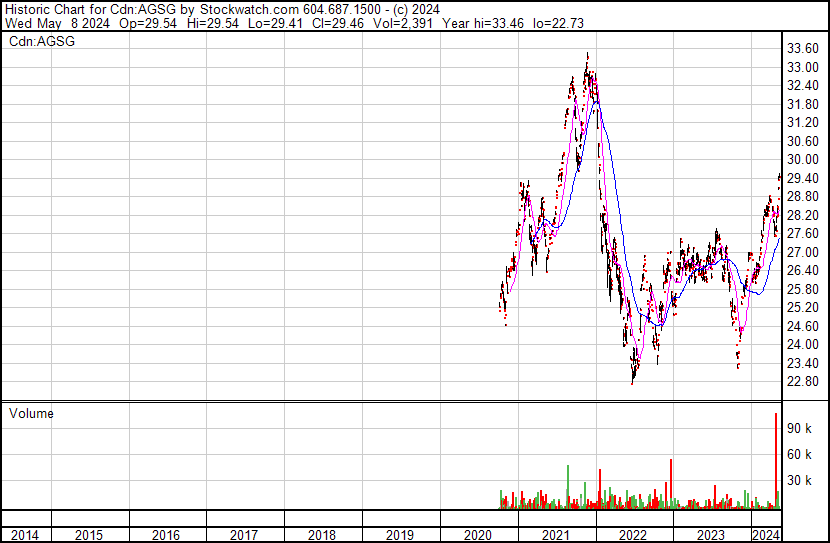Pick the 2023 year label
The height and width of the screenshot is (543, 830).
(710, 535)
